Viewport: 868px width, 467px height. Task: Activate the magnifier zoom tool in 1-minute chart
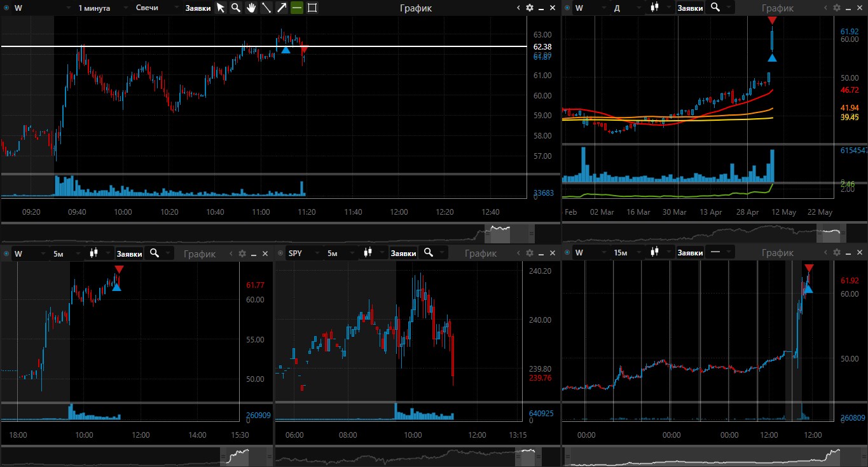pyautogui.click(x=236, y=8)
